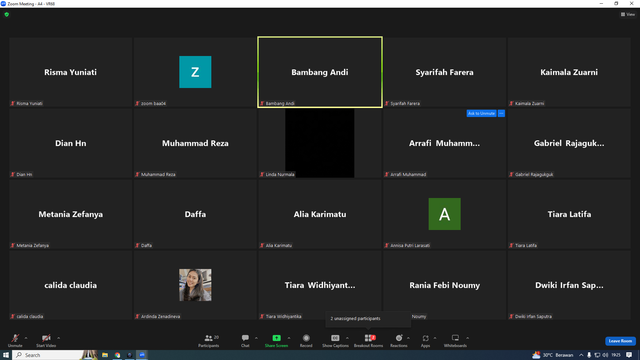Select Risma Yuniati's participant tile
This screenshot has width=640, height=360.
(71, 72)
